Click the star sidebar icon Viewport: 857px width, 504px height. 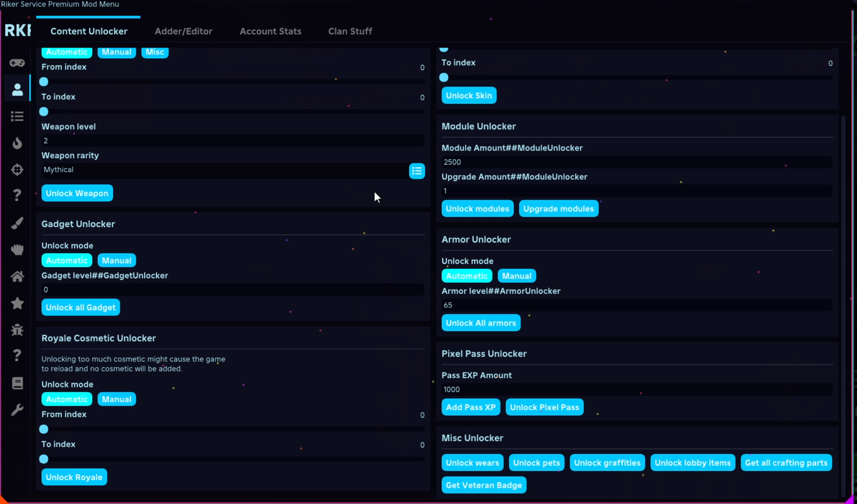click(17, 303)
